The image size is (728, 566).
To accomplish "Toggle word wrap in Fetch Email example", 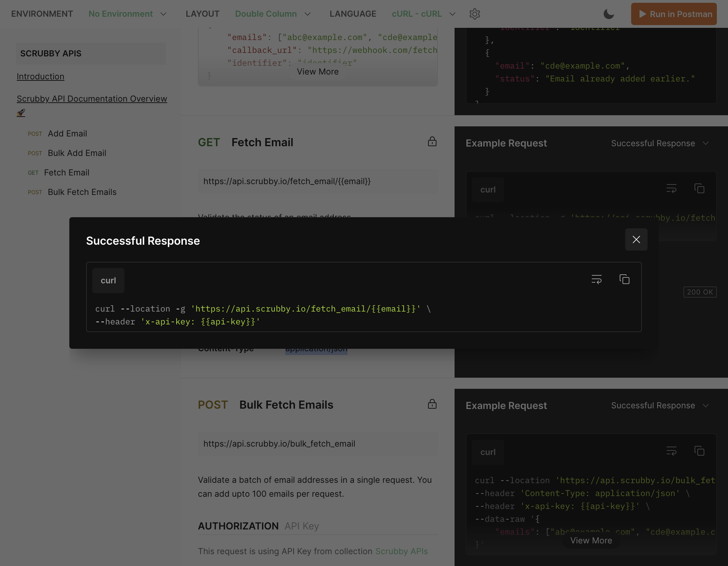I will click(x=671, y=189).
